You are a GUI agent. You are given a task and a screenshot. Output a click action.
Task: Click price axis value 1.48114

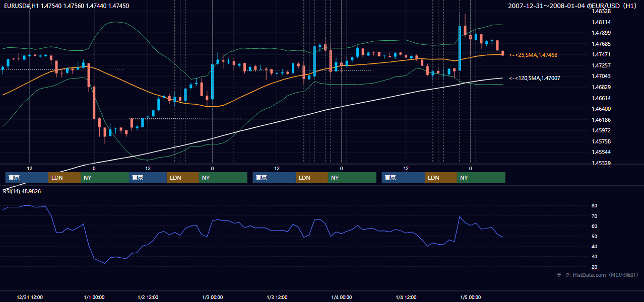tap(601, 22)
